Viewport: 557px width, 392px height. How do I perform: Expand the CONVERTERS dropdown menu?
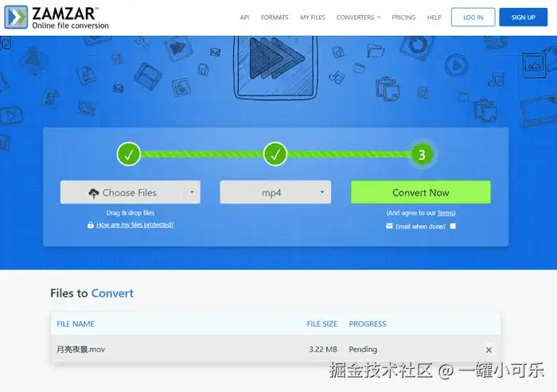tap(358, 17)
